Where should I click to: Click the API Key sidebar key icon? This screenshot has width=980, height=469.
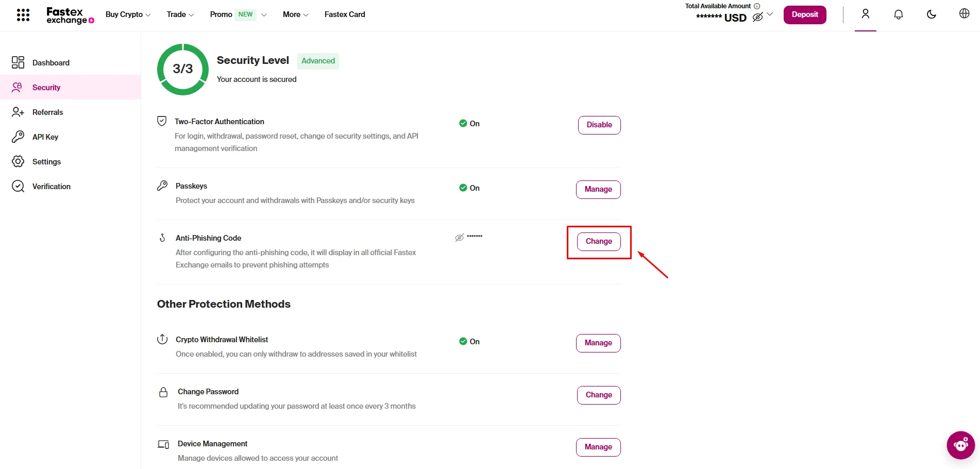[x=18, y=137]
